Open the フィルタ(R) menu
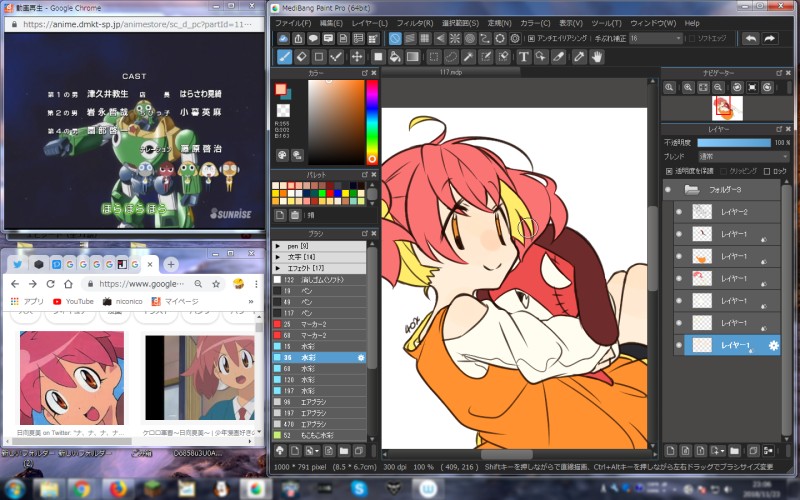 tap(415, 23)
